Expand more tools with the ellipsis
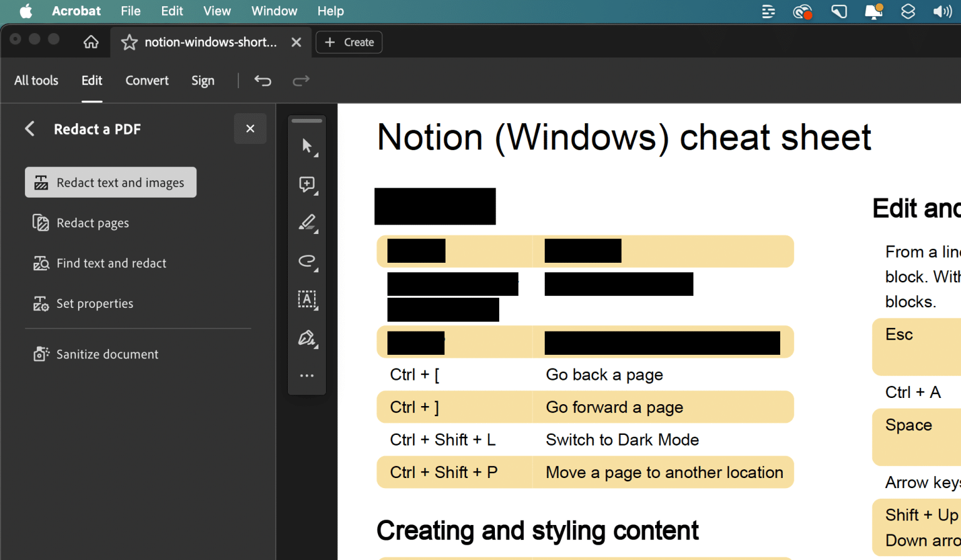961x560 pixels. [307, 375]
